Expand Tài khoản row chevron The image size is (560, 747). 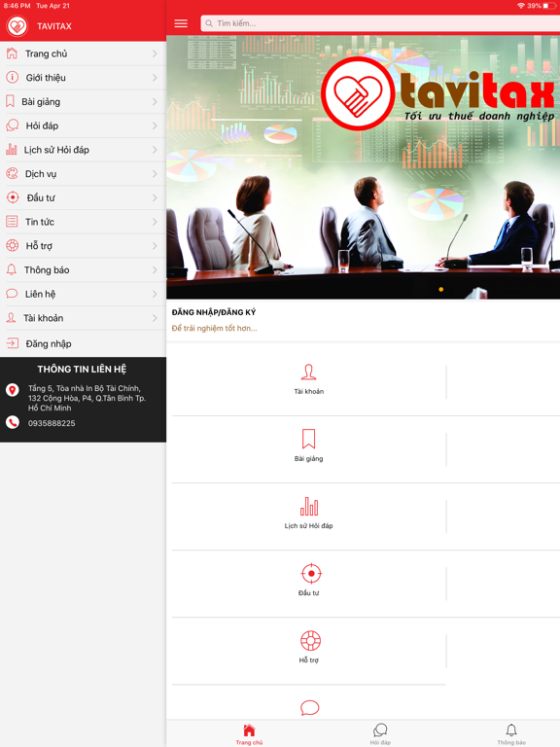[155, 318]
